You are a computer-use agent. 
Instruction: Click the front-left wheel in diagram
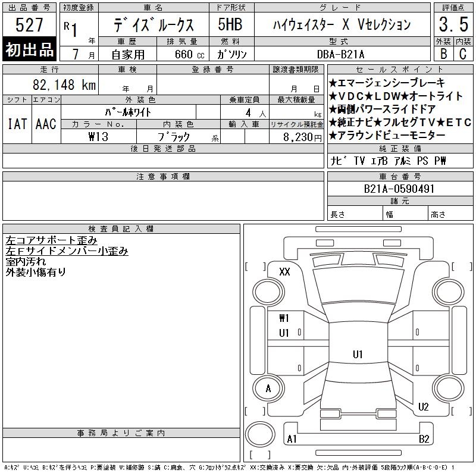268,292
